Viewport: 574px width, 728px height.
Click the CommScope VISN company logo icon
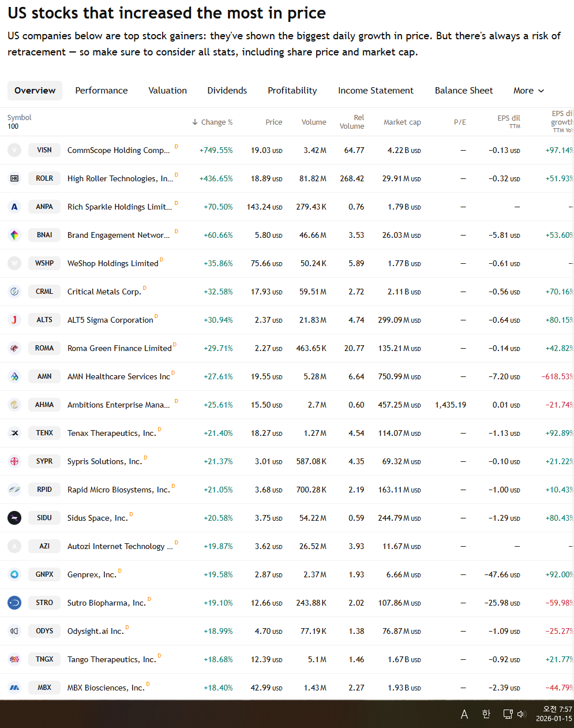pyautogui.click(x=14, y=150)
